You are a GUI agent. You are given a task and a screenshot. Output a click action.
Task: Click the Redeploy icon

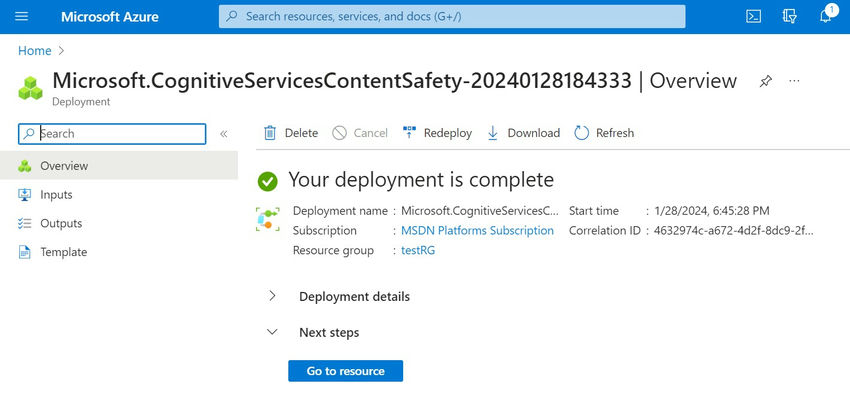409,132
